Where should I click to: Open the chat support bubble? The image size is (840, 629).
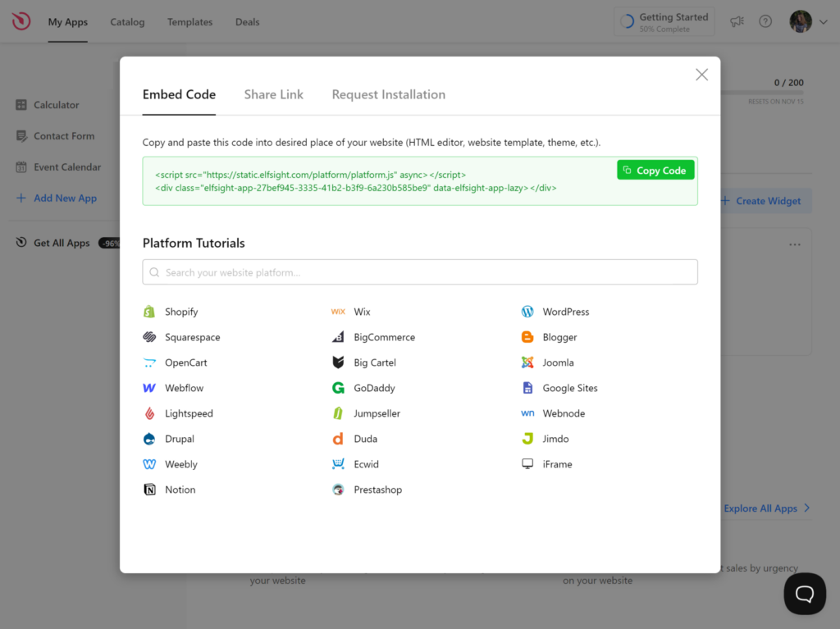[805, 593]
